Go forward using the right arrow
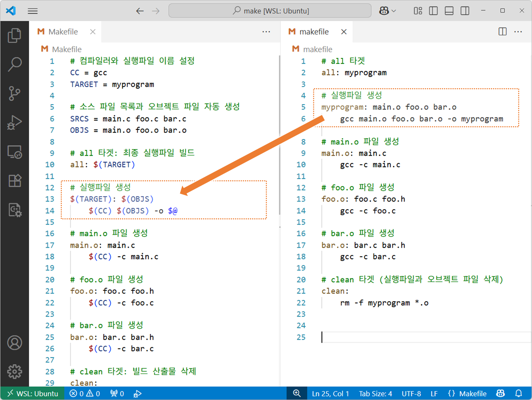 click(x=156, y=11)
